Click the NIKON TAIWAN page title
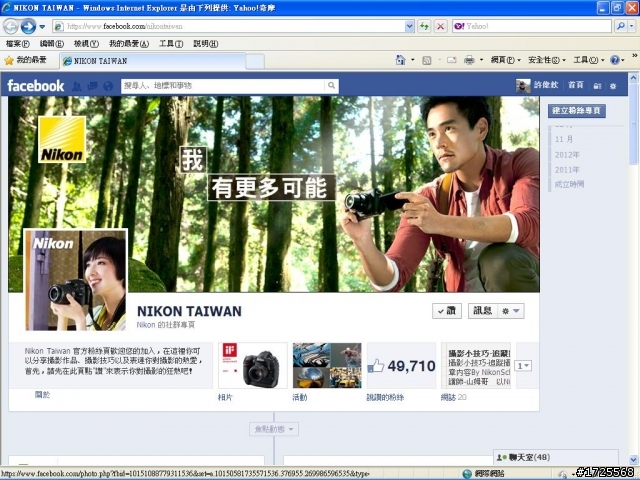Image resolution: width=640 pixels, height=480 pixels. (189, 311)
